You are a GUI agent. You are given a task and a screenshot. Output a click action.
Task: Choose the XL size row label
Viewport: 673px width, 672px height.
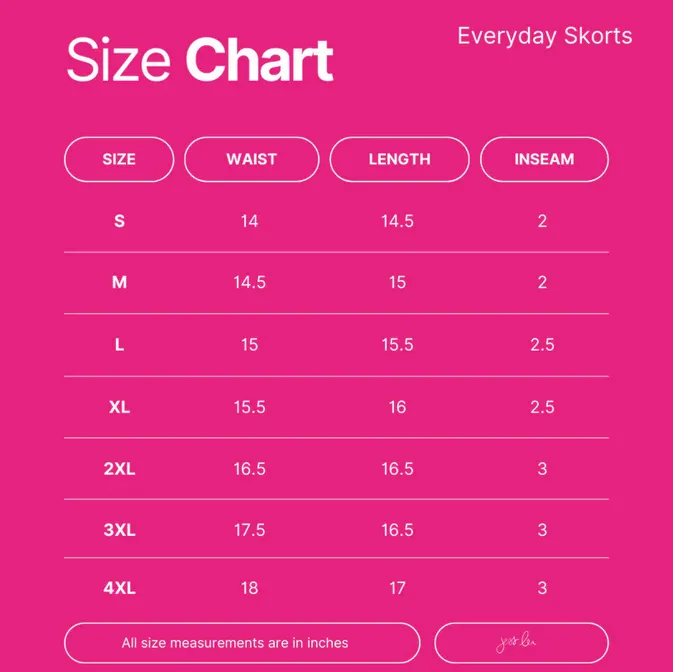119,407
